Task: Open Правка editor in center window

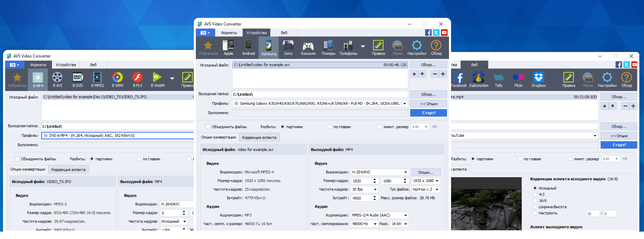Action: [x=378, y=48]
